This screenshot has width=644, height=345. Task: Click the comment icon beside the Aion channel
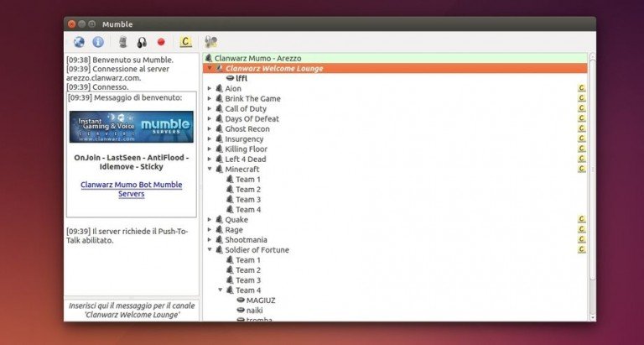pos(581,88)
